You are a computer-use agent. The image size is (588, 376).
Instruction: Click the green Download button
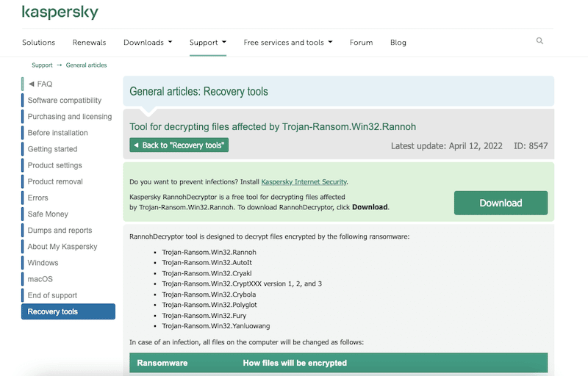pyautogui.click(x=501, y=203)
